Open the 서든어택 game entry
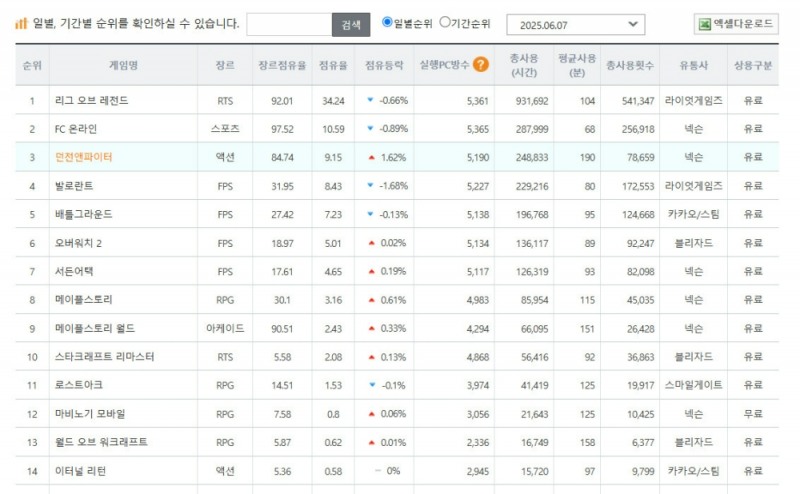Viewport: 800px width, 494px height. [74, 271]
